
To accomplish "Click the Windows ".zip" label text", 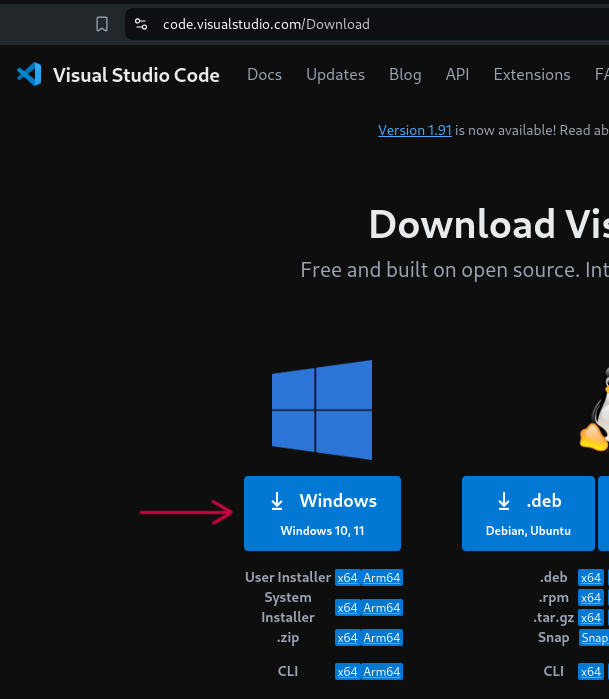I will [288, 638].
